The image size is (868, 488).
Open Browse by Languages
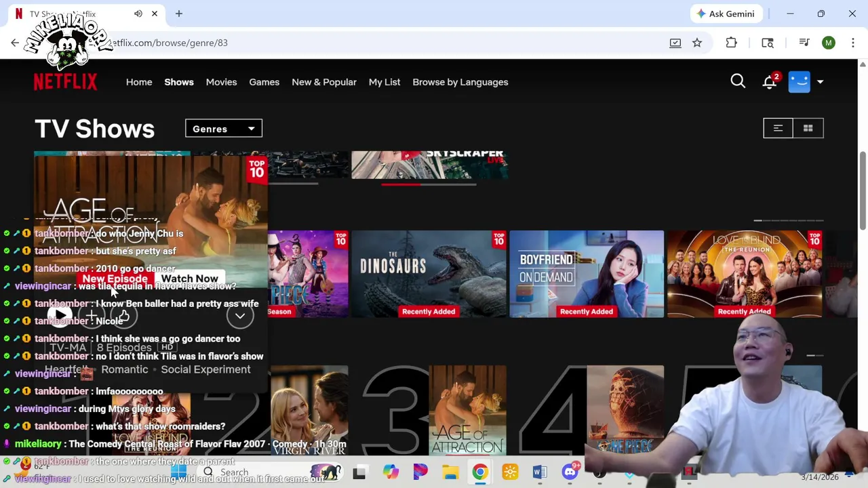(x=460, y=82)
